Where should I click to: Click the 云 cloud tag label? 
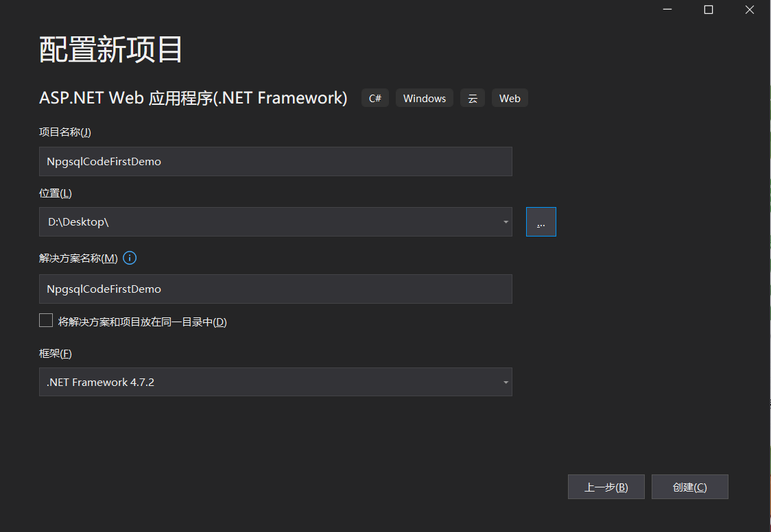pos(473,98)
